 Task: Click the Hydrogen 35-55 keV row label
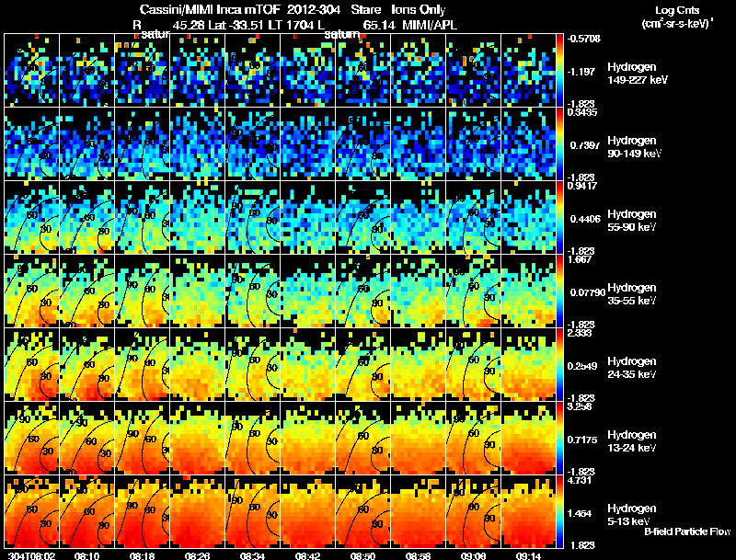pyautogui.click(x=632, y=294)
